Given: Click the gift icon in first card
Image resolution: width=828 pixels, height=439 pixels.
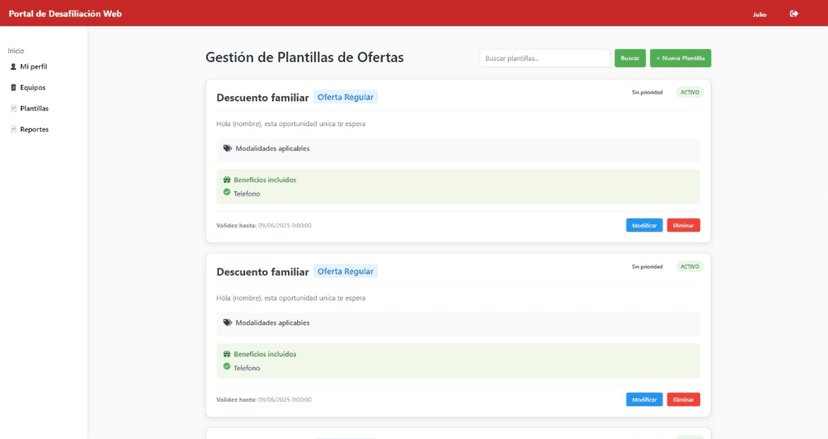Looking at the screenshot, I should click(x=227, y=180).
